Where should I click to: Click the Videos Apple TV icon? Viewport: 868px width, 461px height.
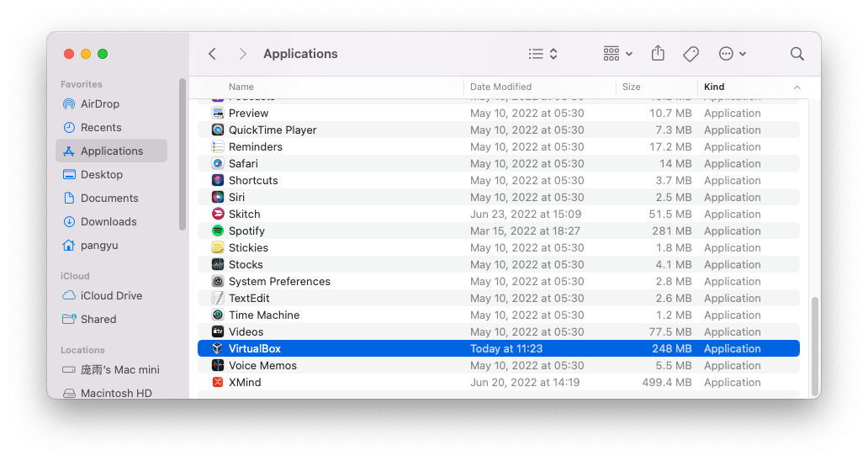click(218, 332)
